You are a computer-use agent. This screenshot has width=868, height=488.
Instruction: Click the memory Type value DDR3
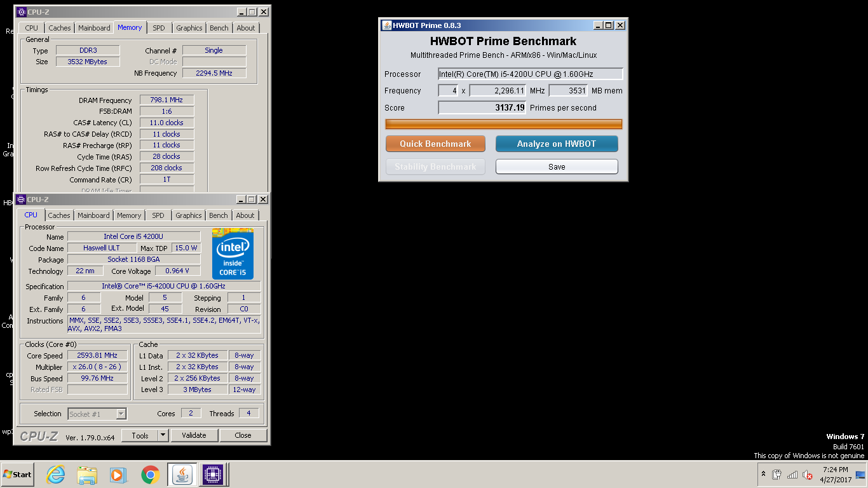click(x=88, y=50)
